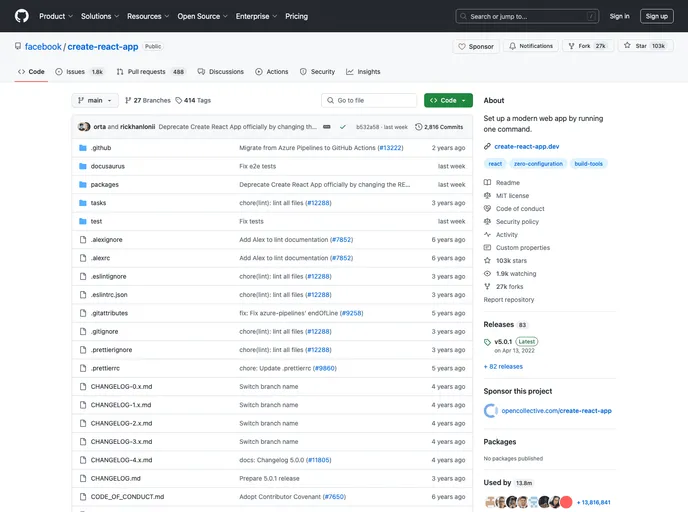Image resolution: width=688 pixels, height=512 pixels.
Task: Open the facebook owner link
Action: click(x=43, y=47)
